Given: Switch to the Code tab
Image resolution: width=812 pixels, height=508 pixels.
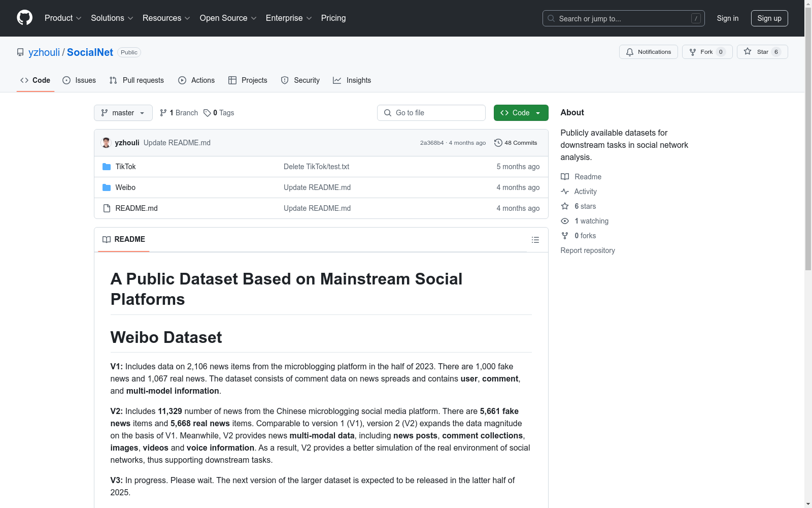Looking at the screenshot, I should [x=36, y=80].
